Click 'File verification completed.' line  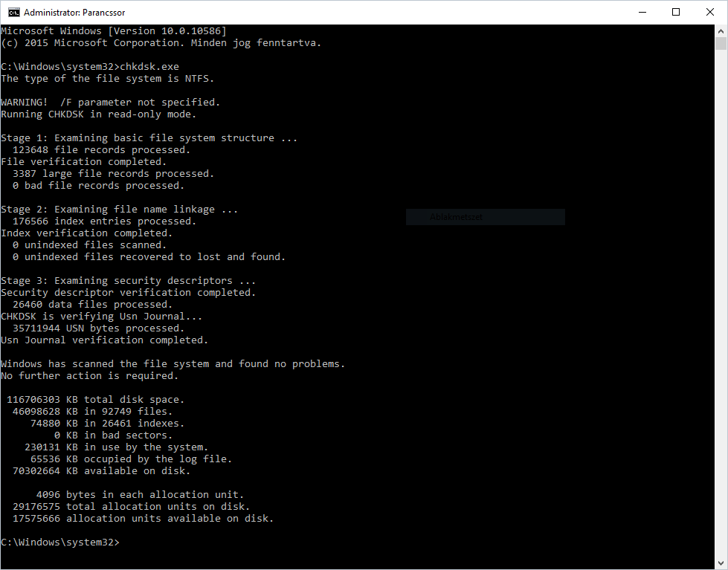pyautogui.click(x=83, y=161)
